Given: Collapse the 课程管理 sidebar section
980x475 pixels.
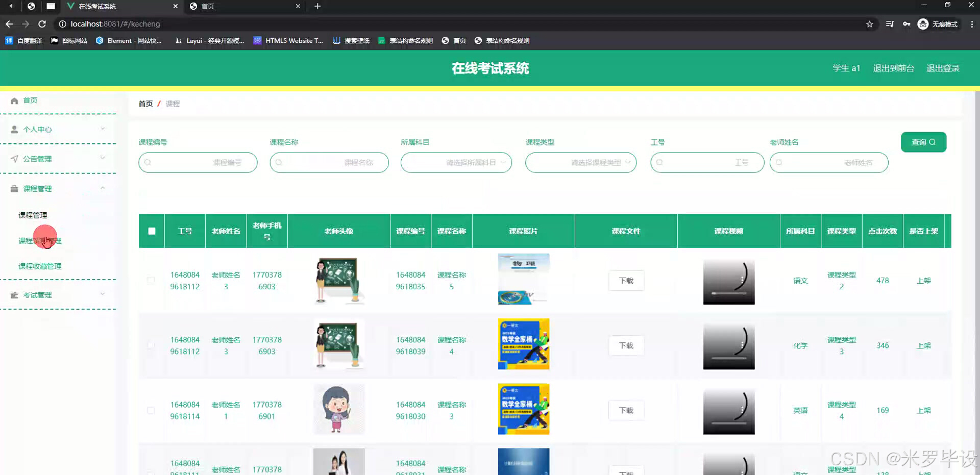Looking at the screenshot, I should click(103, 188).
